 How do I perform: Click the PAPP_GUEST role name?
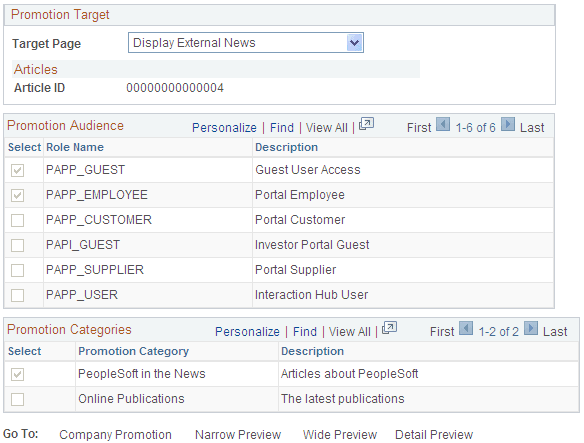pyautogui.click(x=85, y=170)
